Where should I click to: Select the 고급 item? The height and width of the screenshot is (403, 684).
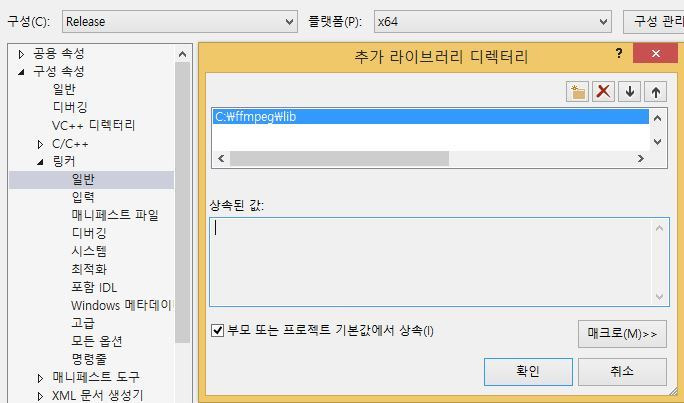(x=83, y=323)
